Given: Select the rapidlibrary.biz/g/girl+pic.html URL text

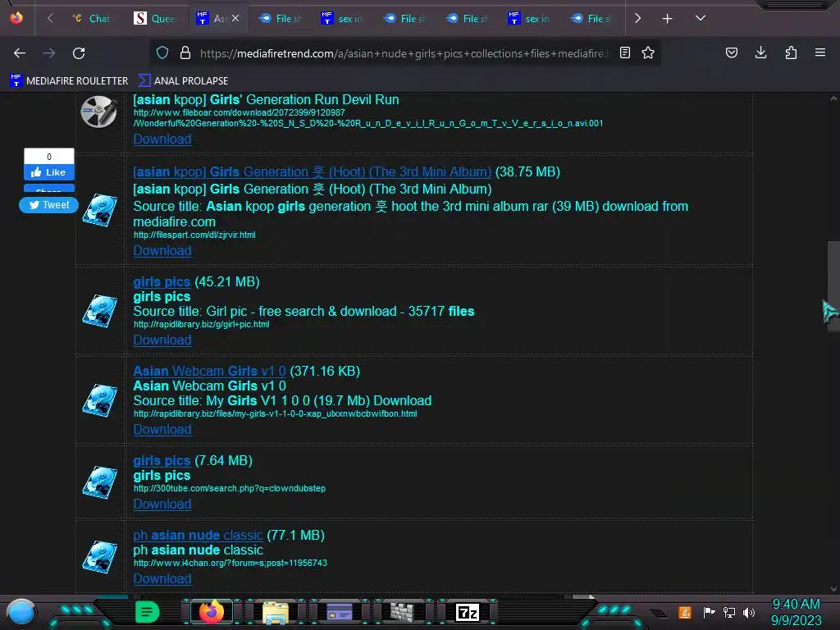Looking at the screenshot, I should pos(202,325).
